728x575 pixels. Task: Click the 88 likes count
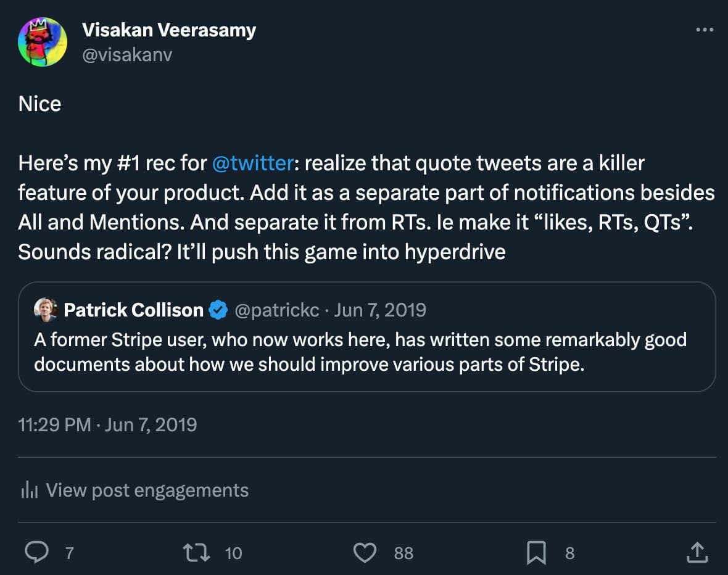point(403,553)
